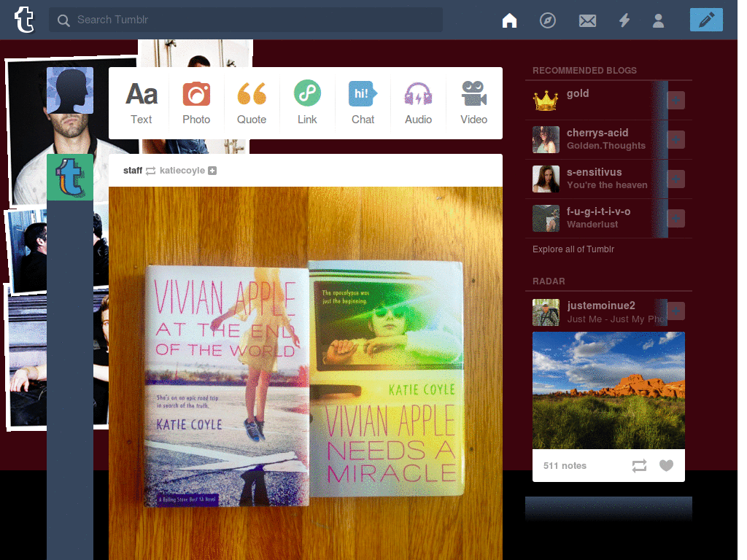
Task: Click the justemoinue2 avatar image
Action: pyautogui.click(x=546, y=312)
